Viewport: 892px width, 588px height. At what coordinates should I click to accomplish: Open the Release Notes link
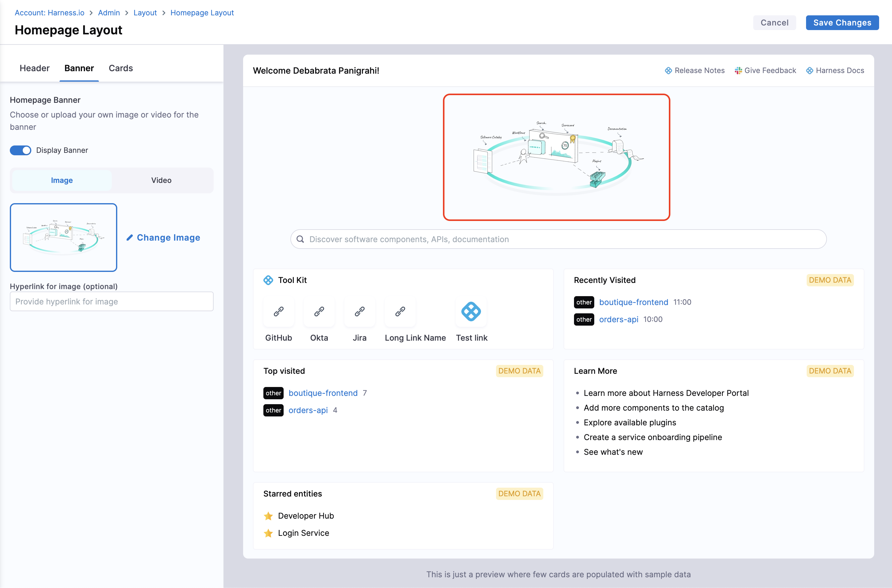tap(699, 71)
